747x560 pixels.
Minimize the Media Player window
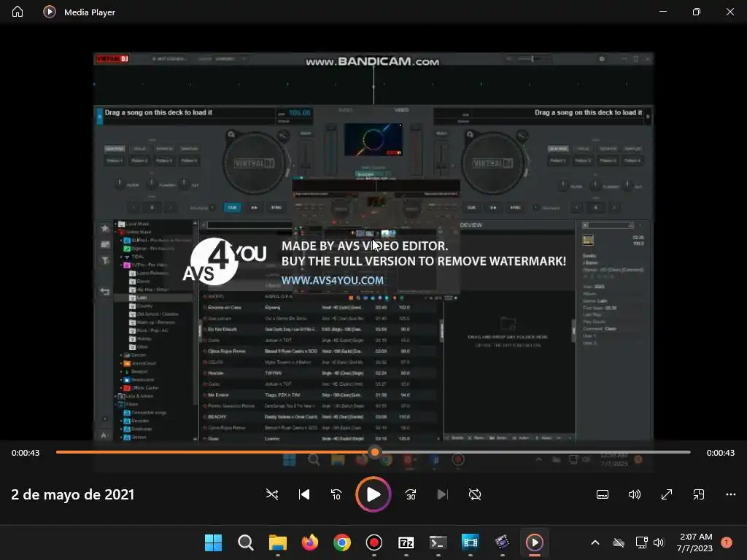click(663, 12)
